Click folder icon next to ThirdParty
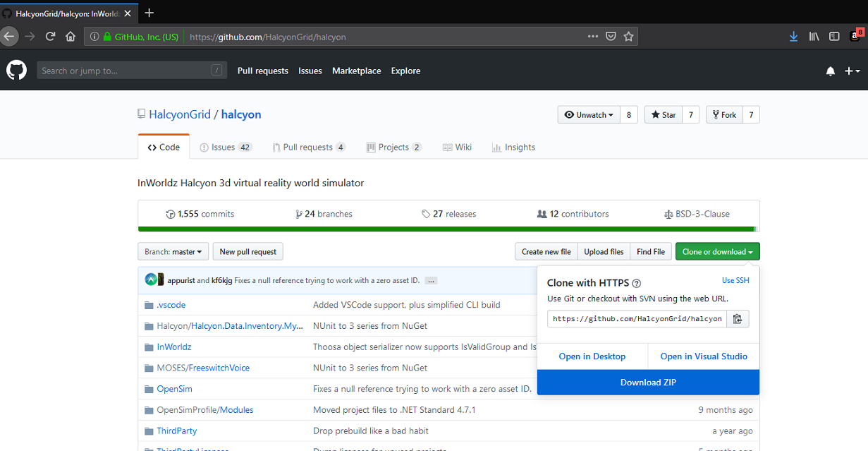Image resolution: width=868 pixels, height=451 pixels. pos(149,431)
